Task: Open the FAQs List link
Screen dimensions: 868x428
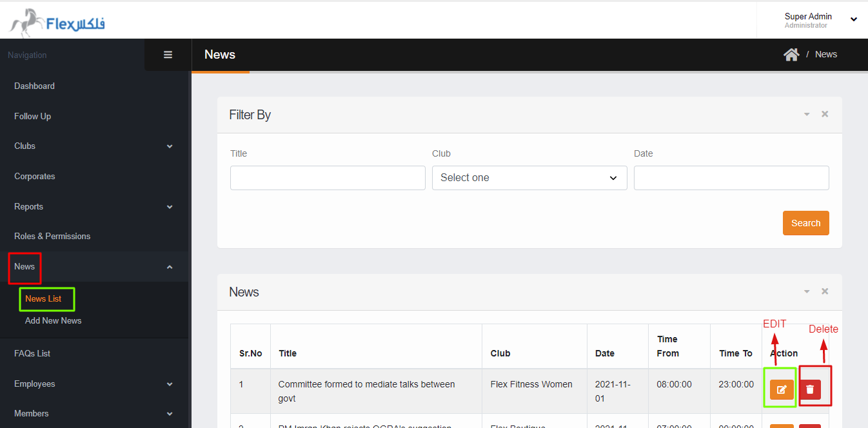Action: click(32, 354)
